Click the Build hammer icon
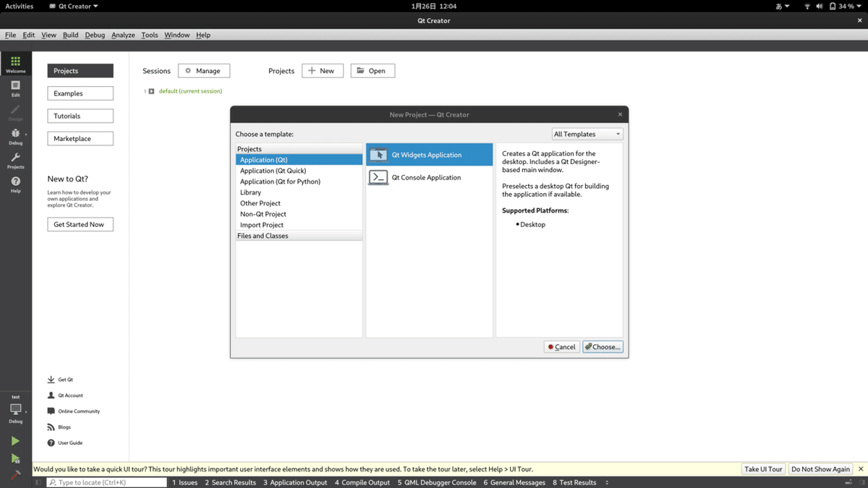Screen dimensions: 868x488 click(x=15, y=475)
